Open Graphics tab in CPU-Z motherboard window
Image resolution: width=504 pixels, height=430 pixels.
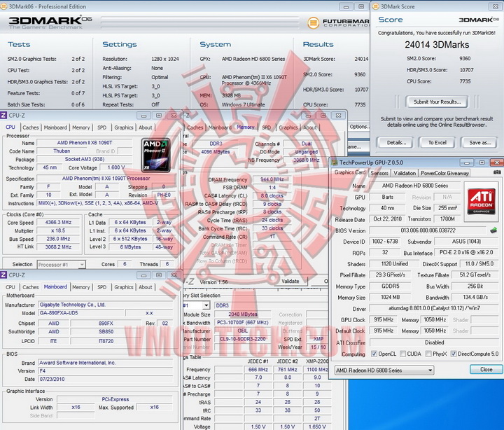click(124, 287)
